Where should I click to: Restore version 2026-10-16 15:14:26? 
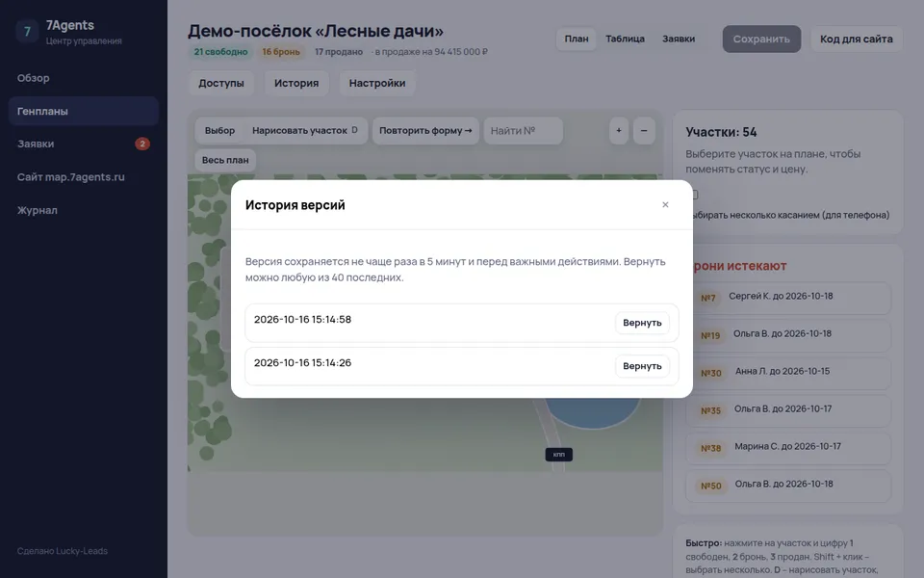click(642, 366)
